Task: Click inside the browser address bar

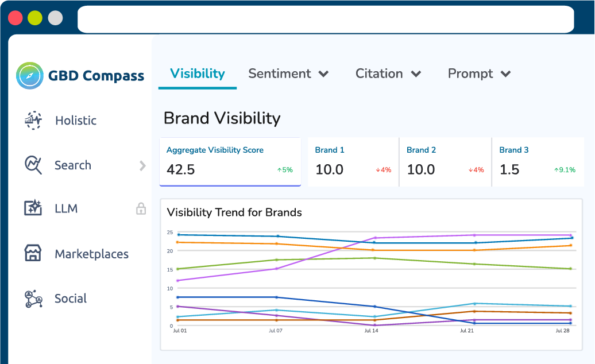Action: pyautogui.click(x=326, y=19)
